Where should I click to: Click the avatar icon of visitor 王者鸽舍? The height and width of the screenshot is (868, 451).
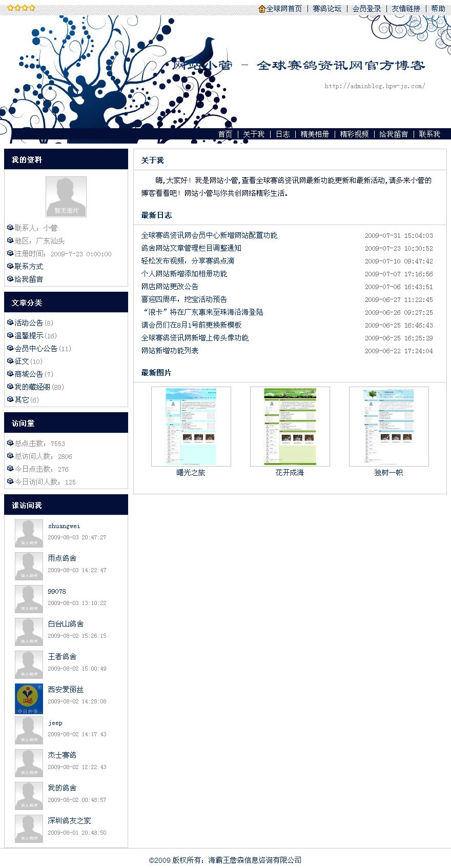point(29,664)
